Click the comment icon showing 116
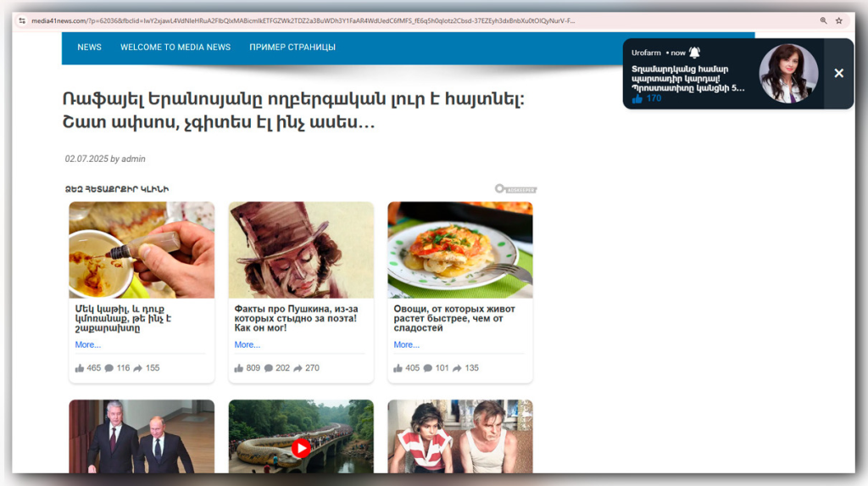868x486 pixels. [109, 368]
